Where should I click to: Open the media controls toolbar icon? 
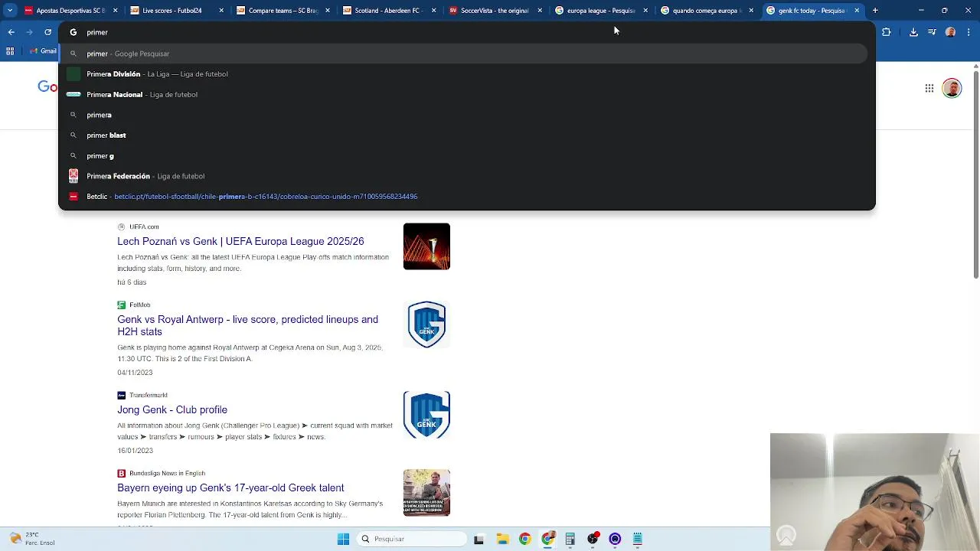(932, 32)
